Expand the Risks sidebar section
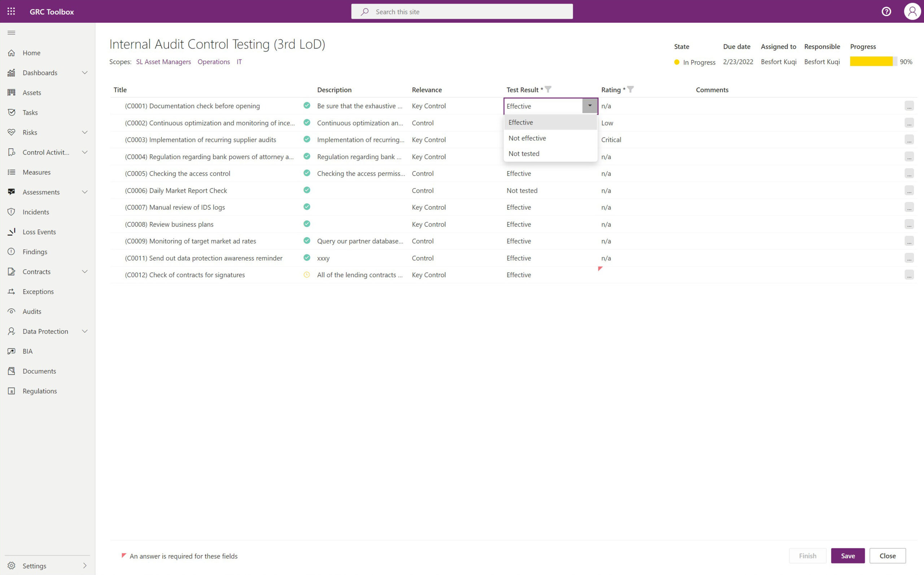924x575 pixels. 84,132
